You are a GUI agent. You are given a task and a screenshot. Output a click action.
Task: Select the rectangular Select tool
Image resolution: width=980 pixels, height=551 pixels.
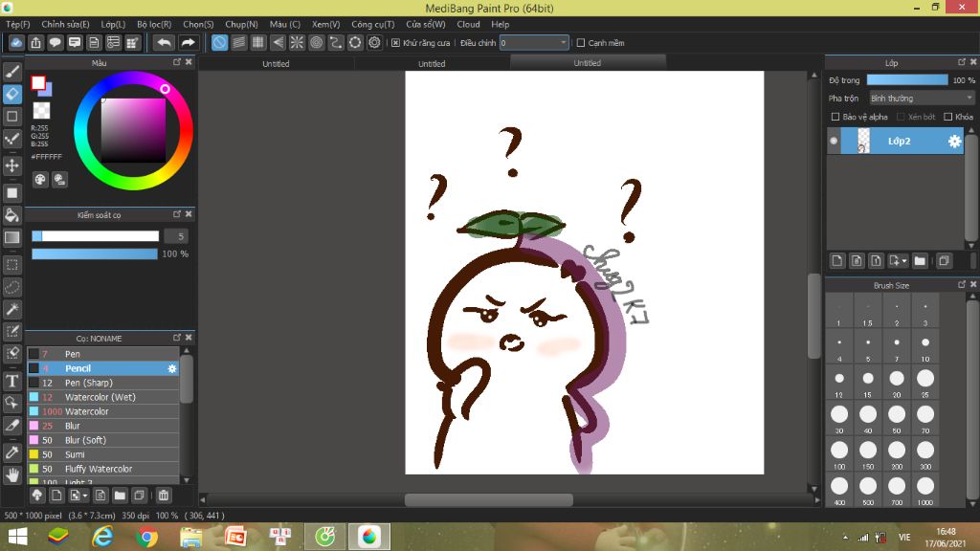pos(11,265)
